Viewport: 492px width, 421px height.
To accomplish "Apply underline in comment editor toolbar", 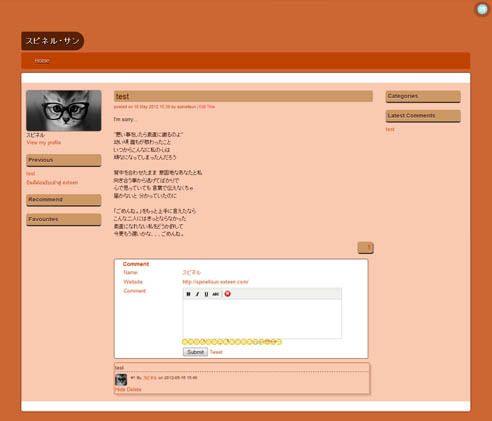I will coord(206,294).
